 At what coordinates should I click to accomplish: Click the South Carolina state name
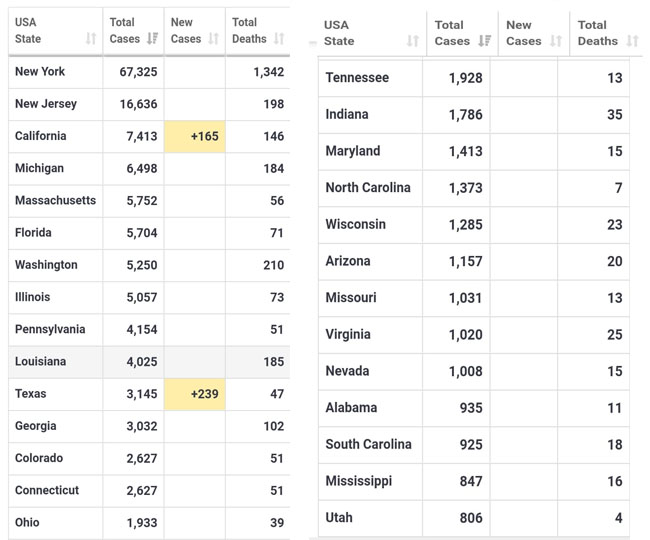click(368, 444)
